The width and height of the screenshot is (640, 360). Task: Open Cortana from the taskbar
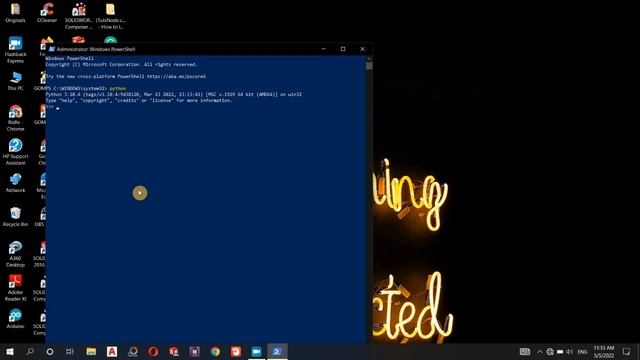(x=50, y=351)
